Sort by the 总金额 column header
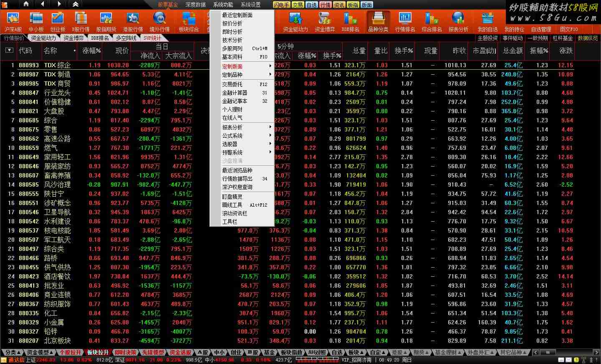Viewport: 601px width, 364px height. click(x=513, y=51)
